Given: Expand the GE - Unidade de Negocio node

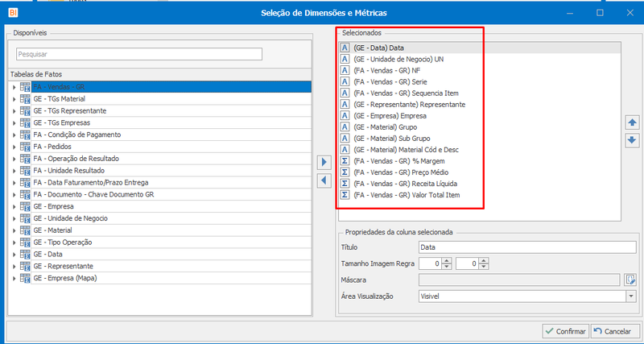Looking at the screenshot, I should click(14, 218).
